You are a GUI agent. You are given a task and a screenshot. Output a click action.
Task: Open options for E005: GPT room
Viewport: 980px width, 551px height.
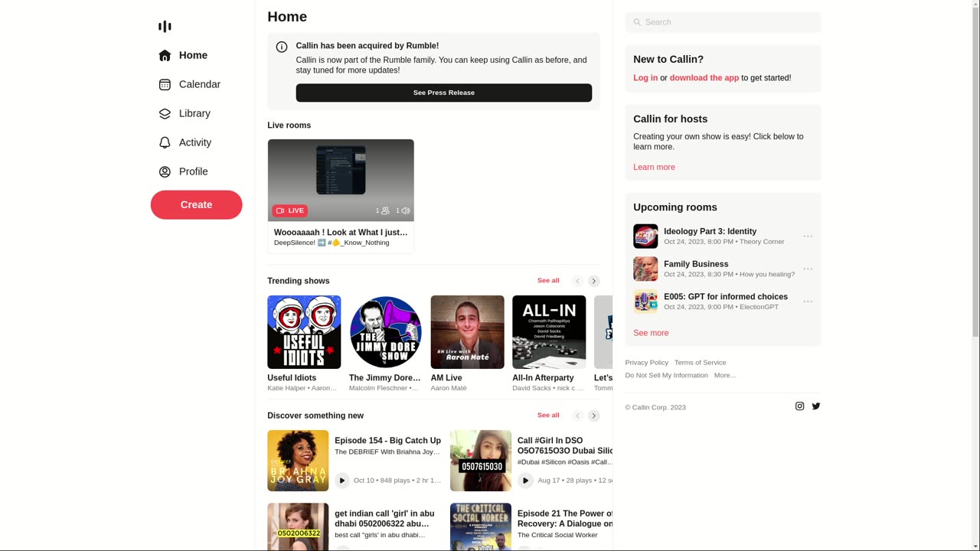808,302
